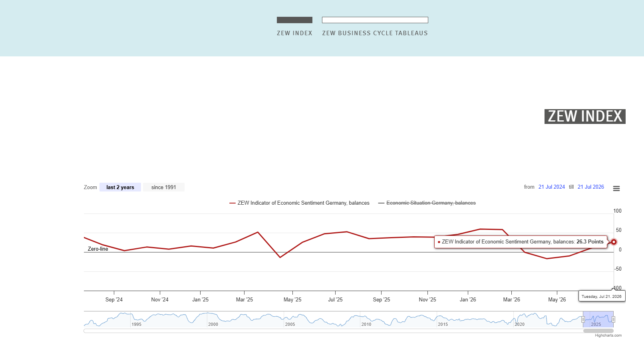
Task: Open the ZEW Business Cycle Tableaus tab
Action: 375,27
